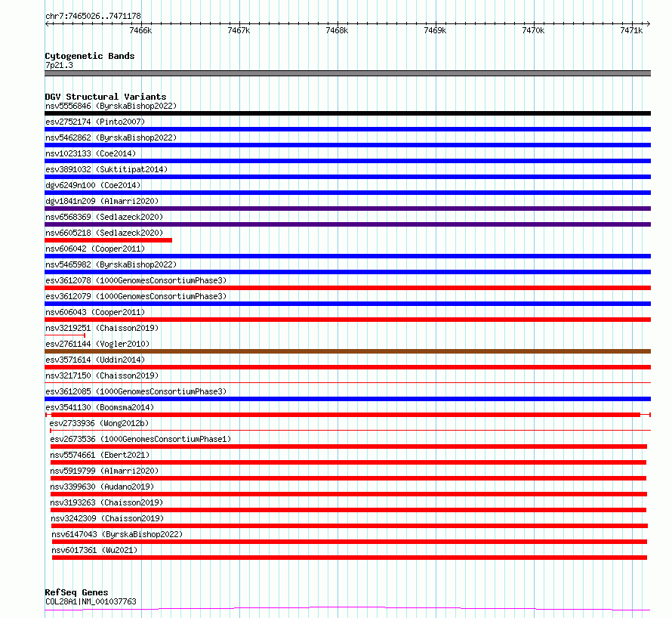
Task: Open nsv6017361 (Wu2021) variant
Action: (x=94, y=550)
